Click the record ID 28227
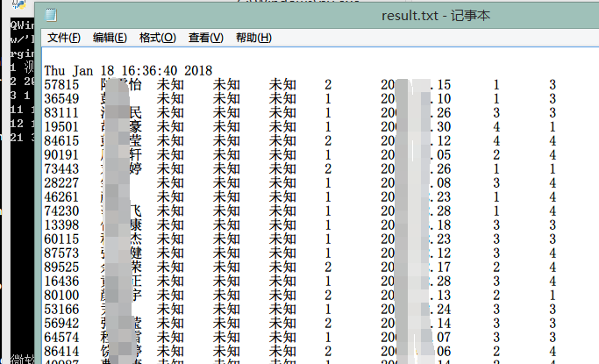The width and height of the screenshot is (599, 364). click(61, 183)
